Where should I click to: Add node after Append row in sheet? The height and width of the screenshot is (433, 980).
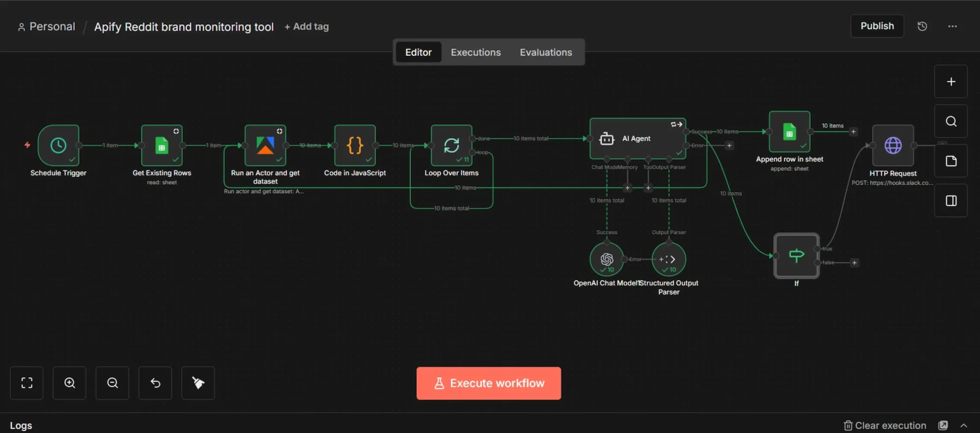click(x=853, y=132)
